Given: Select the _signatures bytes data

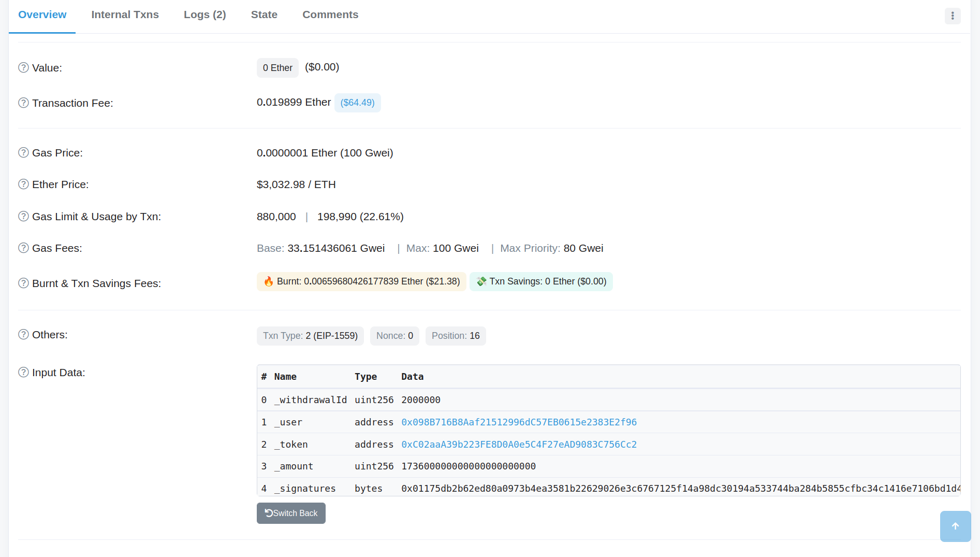Looking at the screenshot, I should (x=681, y=489).
